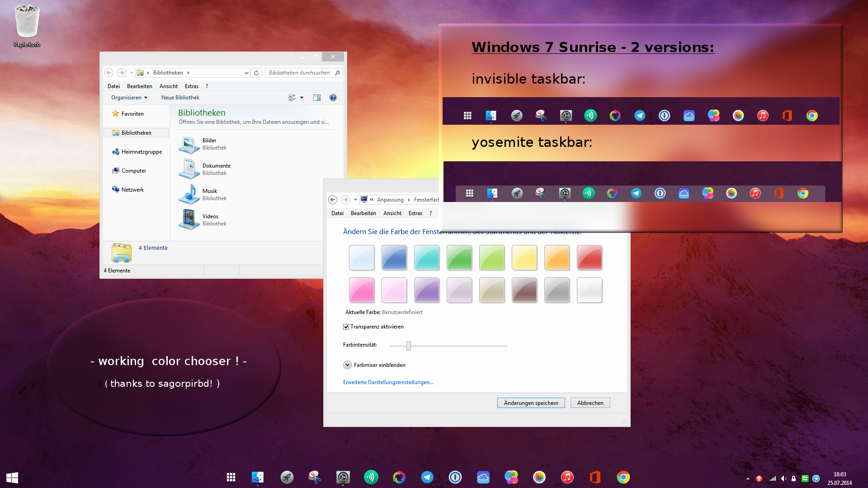
Task: Choose the purple color swatch
Action: click(x=427, y=290)
